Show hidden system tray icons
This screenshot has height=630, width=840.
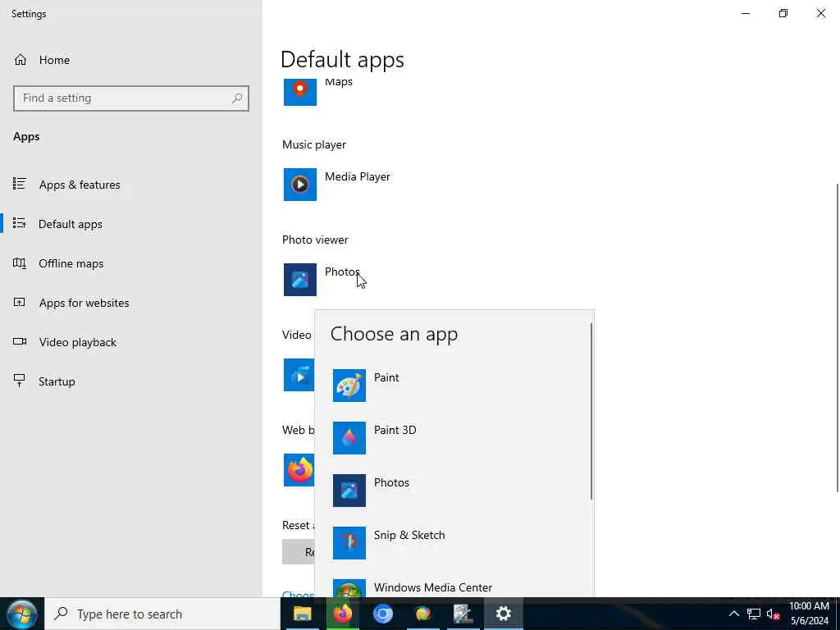734,614
